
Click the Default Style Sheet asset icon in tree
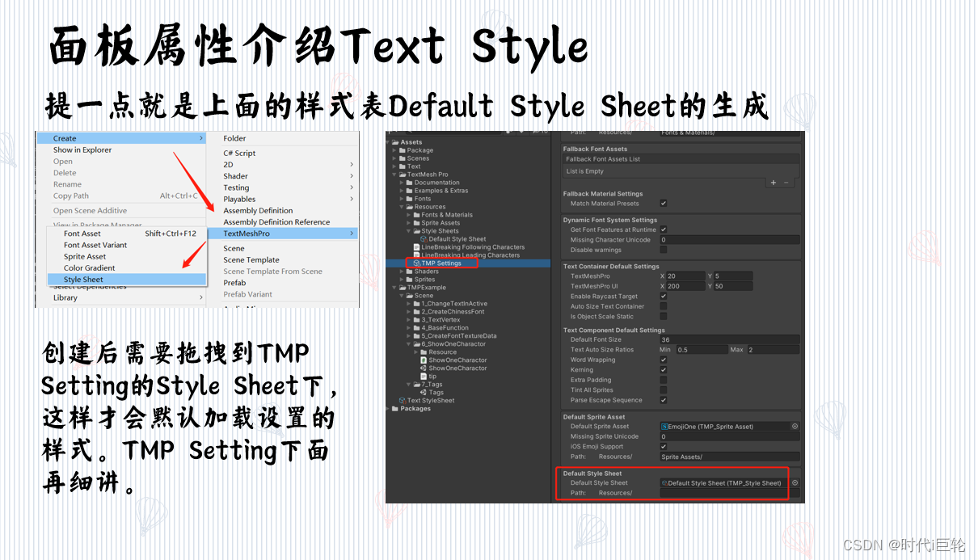pyautogui.click(x=424, y=239)
